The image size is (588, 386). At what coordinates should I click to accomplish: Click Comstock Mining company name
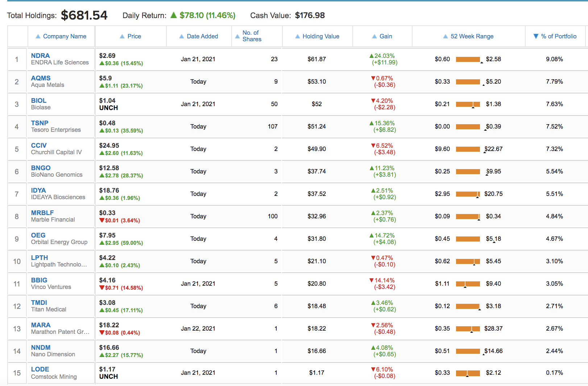point(54,377)
